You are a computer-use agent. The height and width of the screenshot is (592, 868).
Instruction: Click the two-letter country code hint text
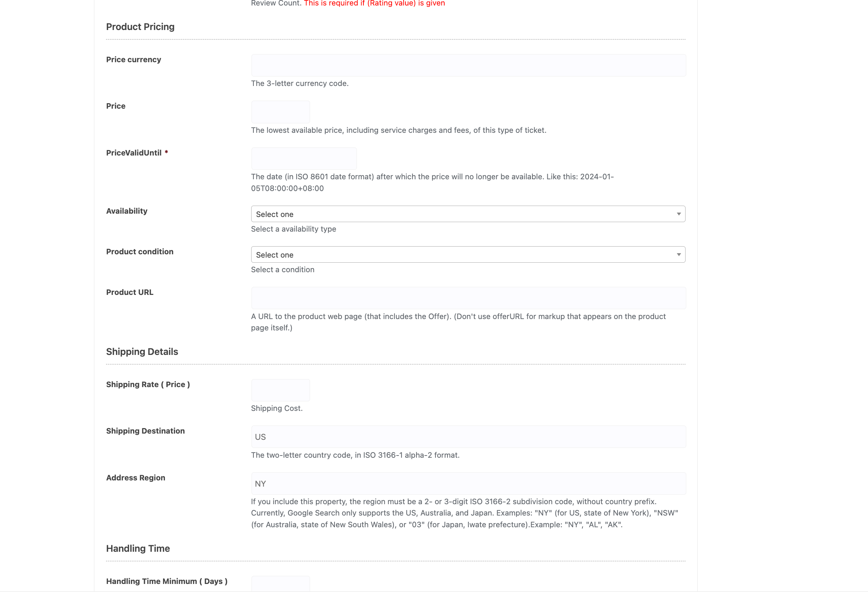(355, 455)
